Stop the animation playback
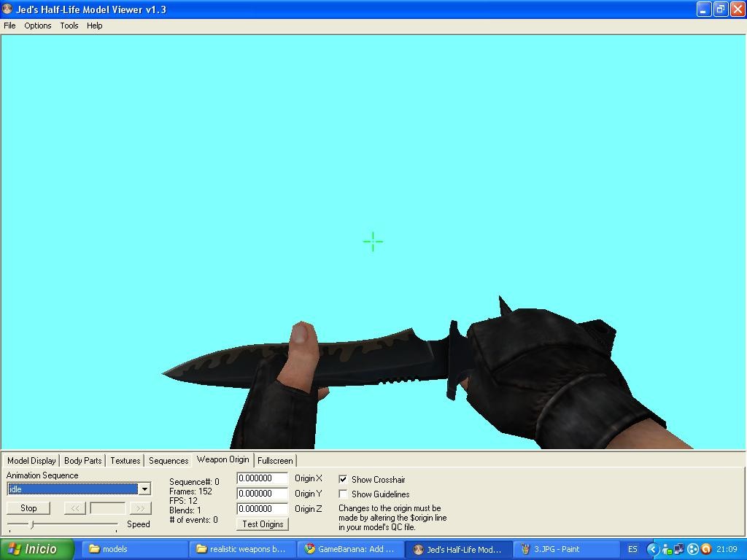Image resolution: width=747 pixels, height=560 pixels. 28,507
